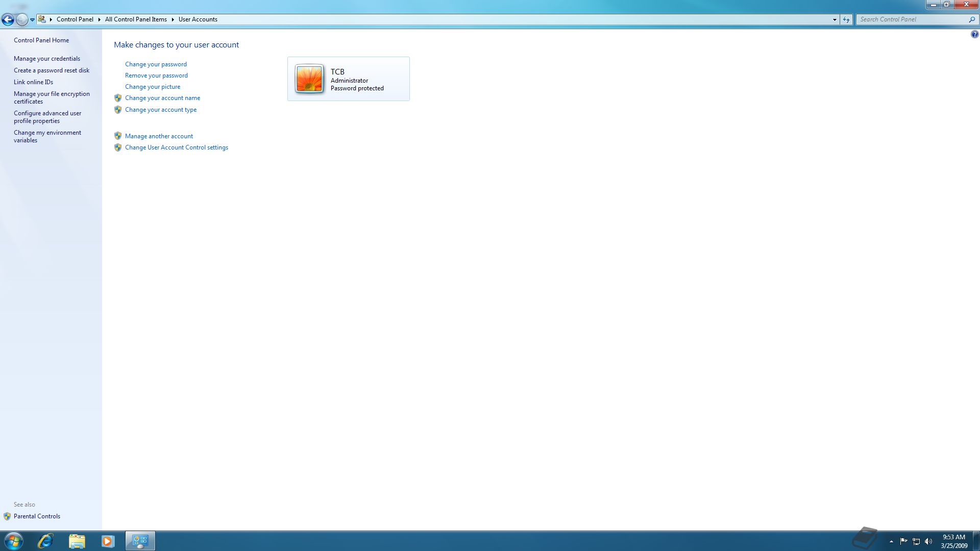
Task: Click the TCB account flower picture
Action: coord(309,79)
